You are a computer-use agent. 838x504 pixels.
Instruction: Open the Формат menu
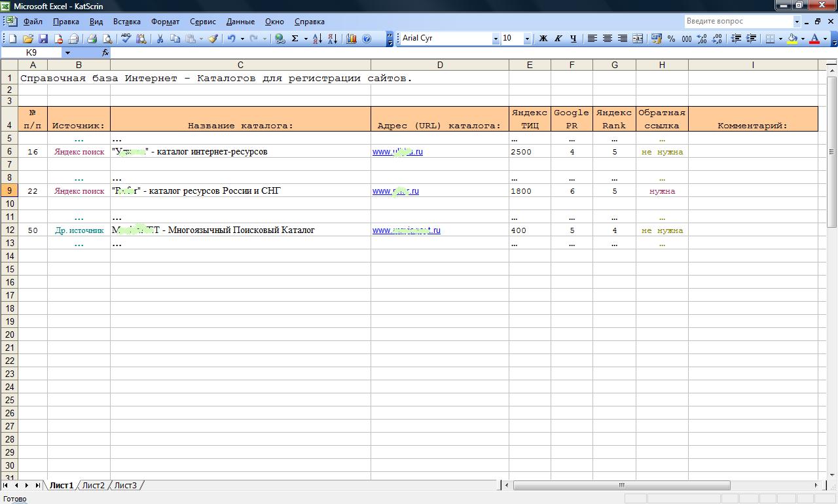click(165, 22)
